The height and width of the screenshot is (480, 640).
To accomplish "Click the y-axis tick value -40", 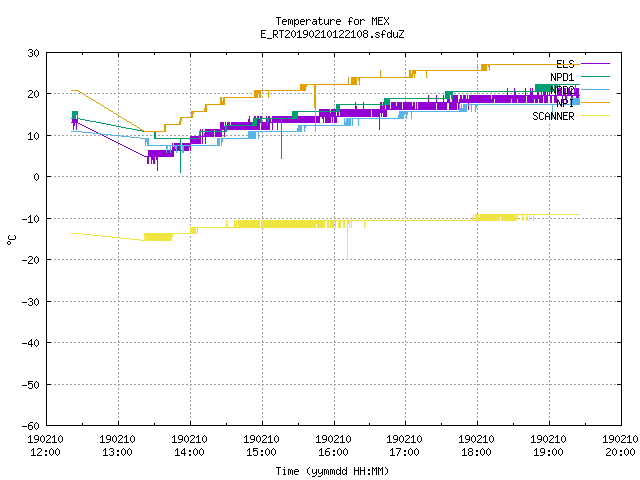I will coord(31,343).
